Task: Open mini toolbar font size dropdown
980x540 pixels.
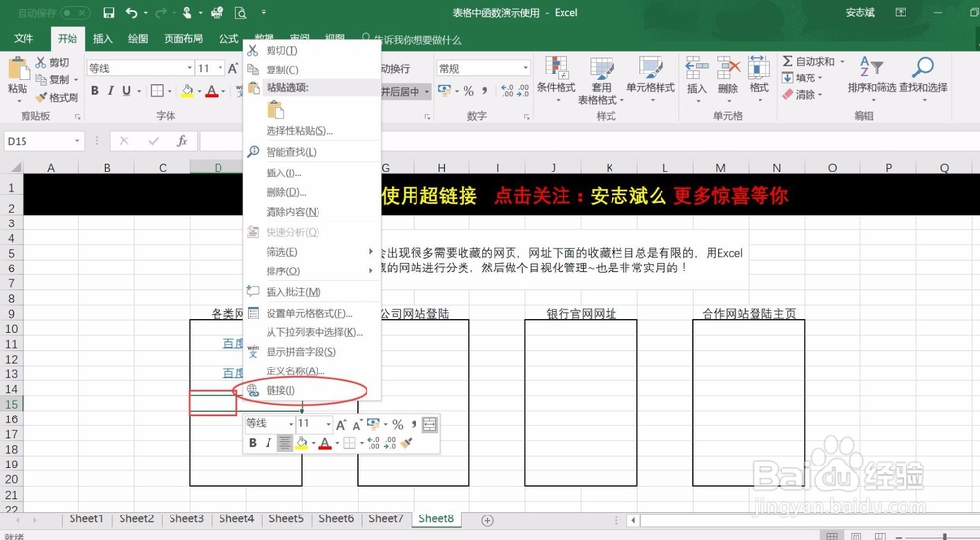Action: (x=328, y=423)
